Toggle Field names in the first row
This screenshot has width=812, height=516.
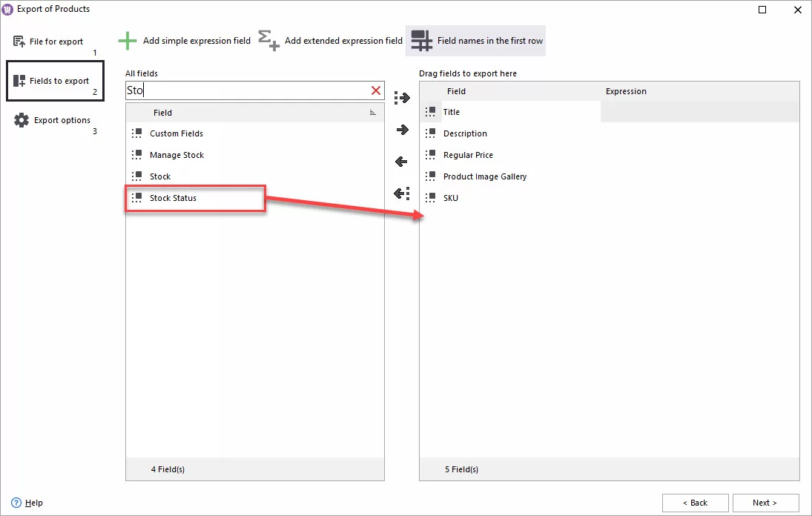click(475, 41)
